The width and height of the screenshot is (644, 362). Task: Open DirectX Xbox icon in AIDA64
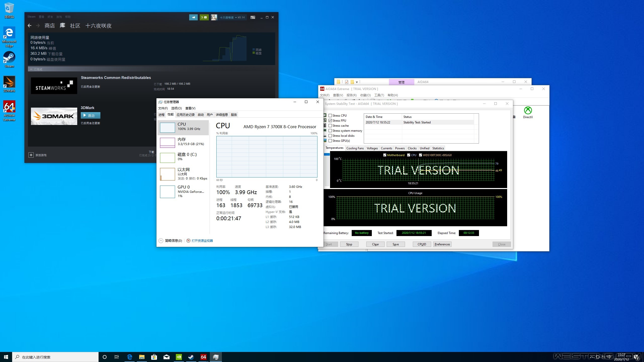(x=528, y=111)
